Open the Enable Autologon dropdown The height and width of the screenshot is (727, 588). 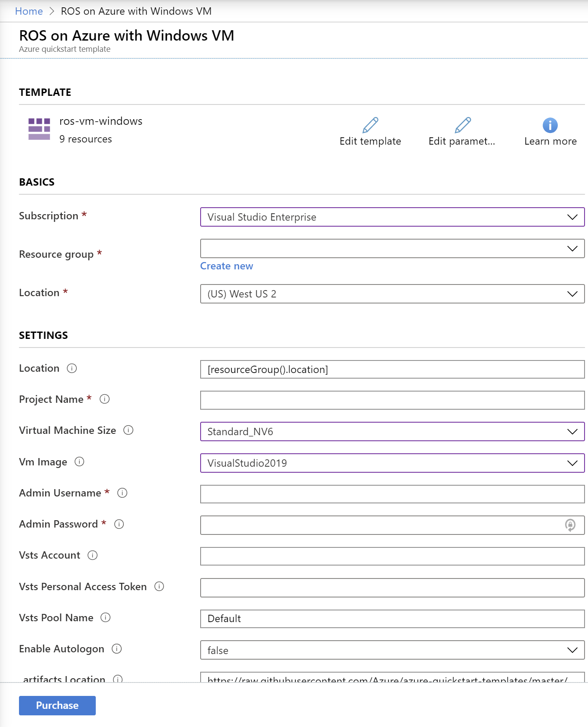(392, 650)
